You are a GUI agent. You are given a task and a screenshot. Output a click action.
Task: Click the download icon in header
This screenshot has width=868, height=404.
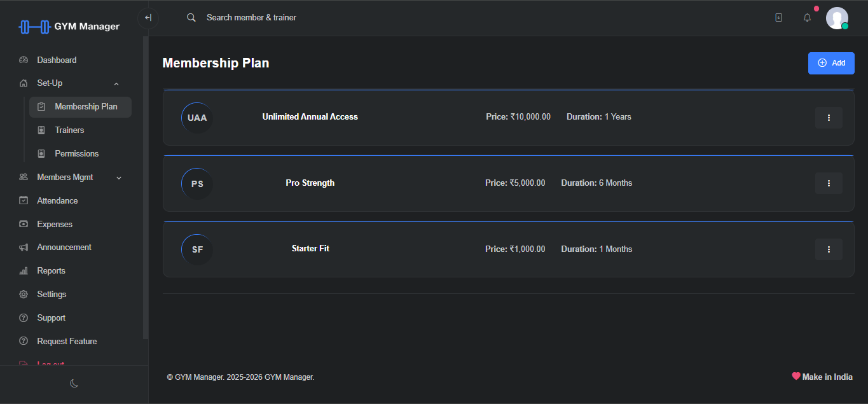(778, 18)
